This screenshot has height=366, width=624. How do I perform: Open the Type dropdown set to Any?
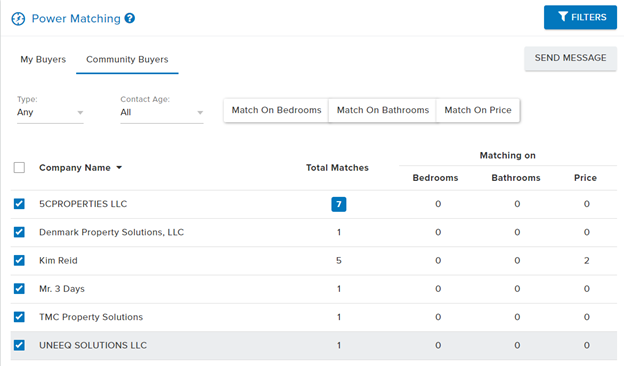tap(50, 113)
